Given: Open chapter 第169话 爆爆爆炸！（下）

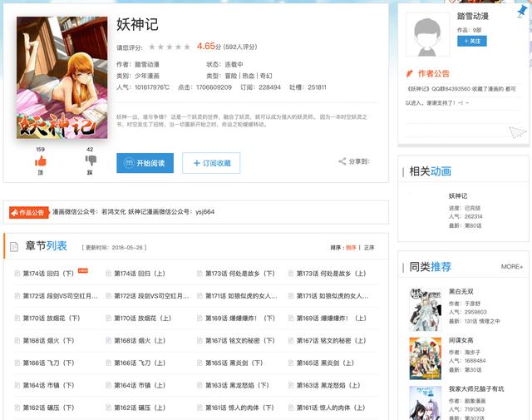Looking at the screenshot, I should pyautogui.click(x=240, y=319).
